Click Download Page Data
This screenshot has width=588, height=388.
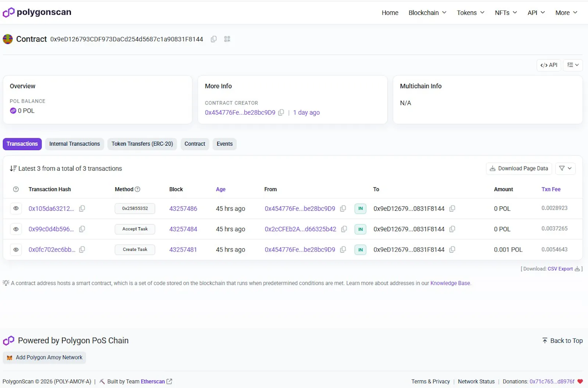[x=519, y=168]
